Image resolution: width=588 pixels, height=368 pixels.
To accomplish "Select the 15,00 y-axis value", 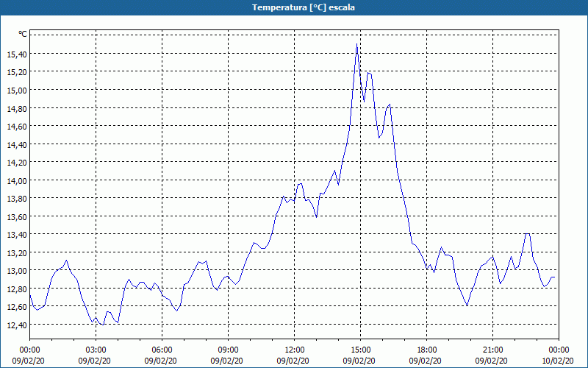I will (17, 90).
